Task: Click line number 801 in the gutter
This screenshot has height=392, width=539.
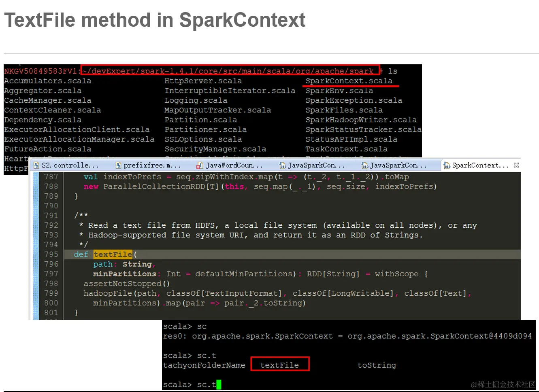Action: [x=51, y=313]
